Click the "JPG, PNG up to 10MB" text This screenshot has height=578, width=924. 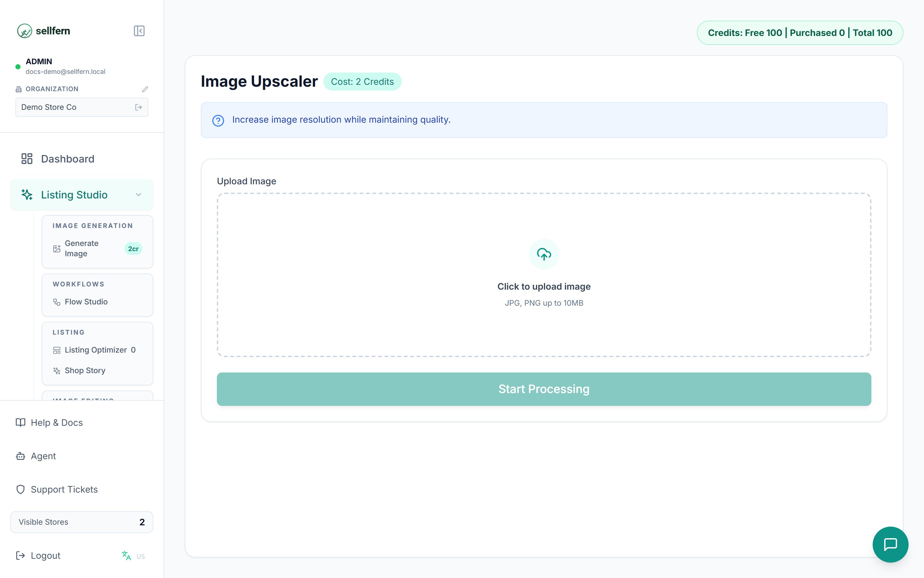coord(544,303)
